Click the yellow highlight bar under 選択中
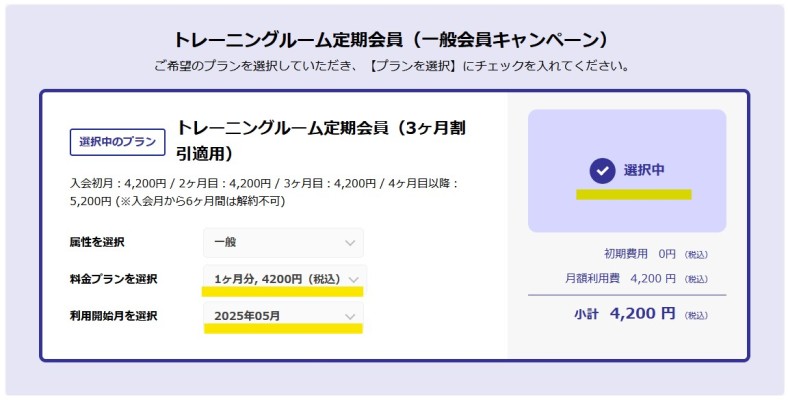The image size is (788, 400). coord(633,194)
